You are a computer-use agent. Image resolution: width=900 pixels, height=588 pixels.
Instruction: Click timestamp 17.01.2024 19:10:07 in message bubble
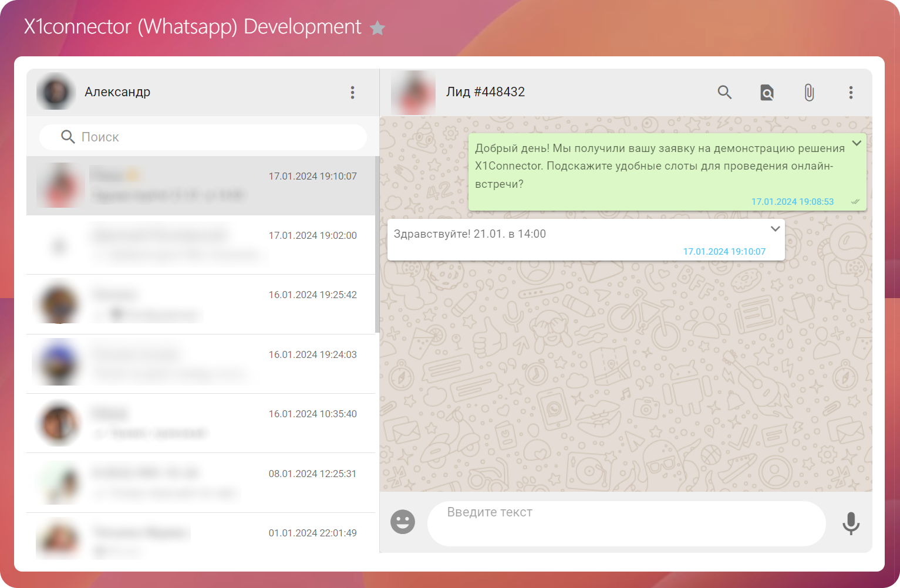[724, 252]
